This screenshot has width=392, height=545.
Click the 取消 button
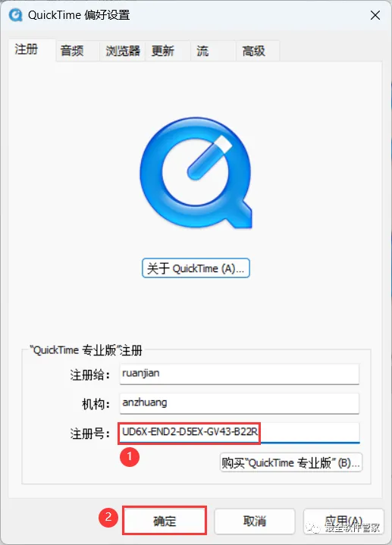coord(255,521)
